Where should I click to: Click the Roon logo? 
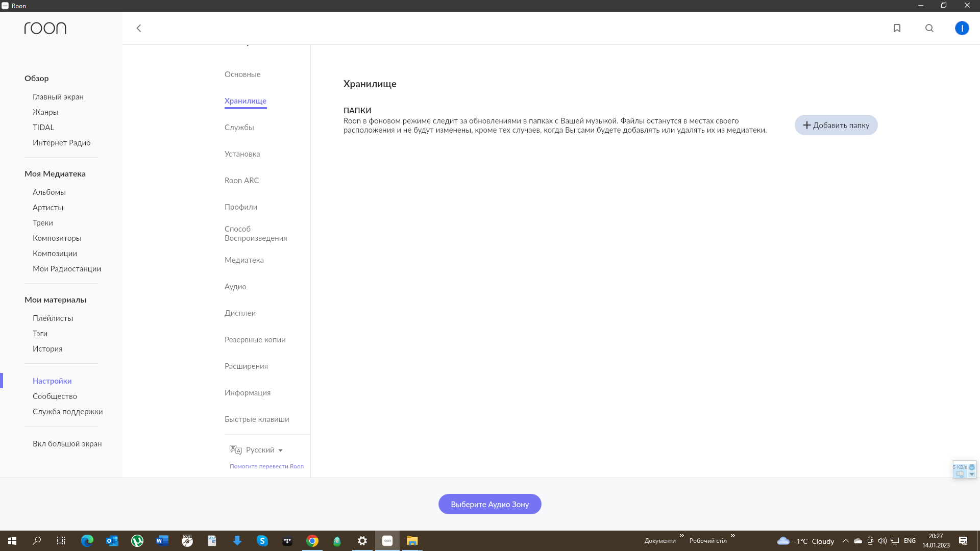(45, 28)
